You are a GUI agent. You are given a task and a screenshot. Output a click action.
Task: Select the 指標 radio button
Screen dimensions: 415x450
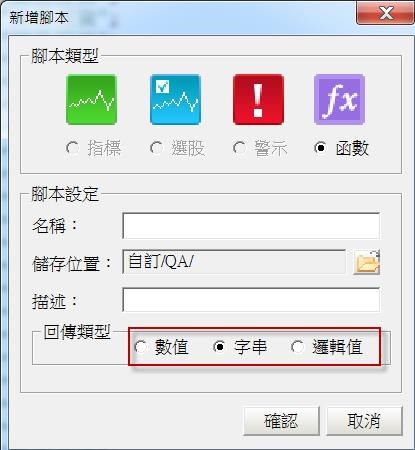[x=73, y=148]
